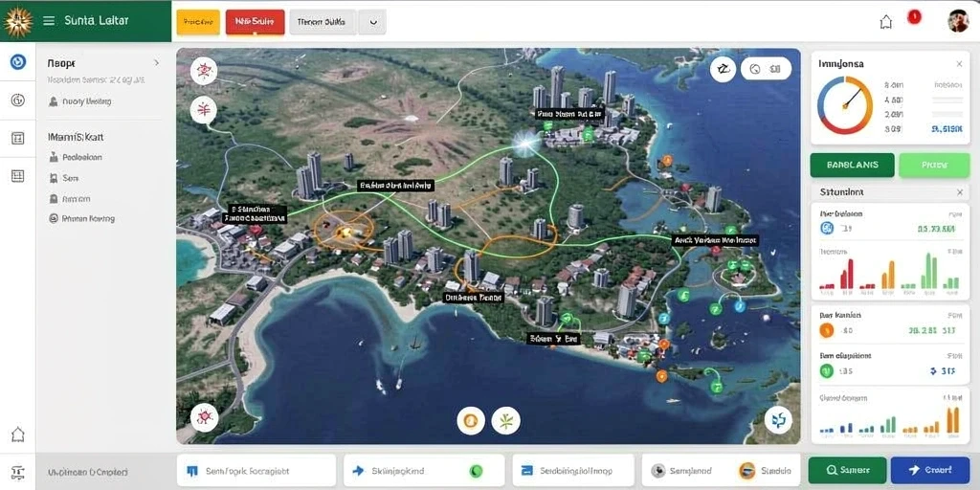Click the grey Thoam Sulke toolbar button

pos(323,21)
